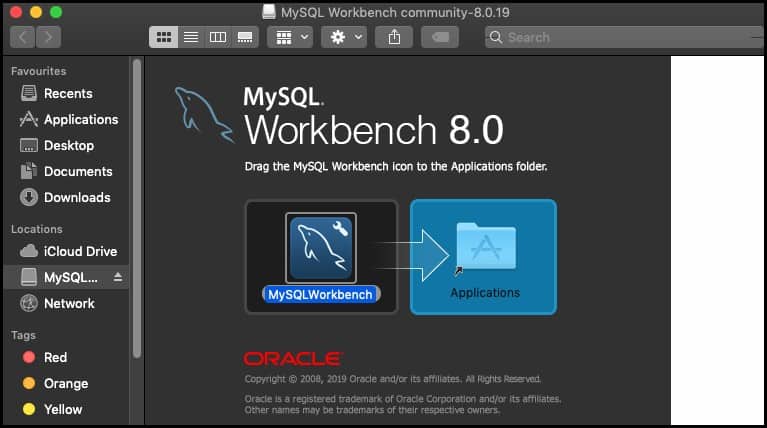
Task: Open Applications in the sidebar
Action: (x=66, y=119)
